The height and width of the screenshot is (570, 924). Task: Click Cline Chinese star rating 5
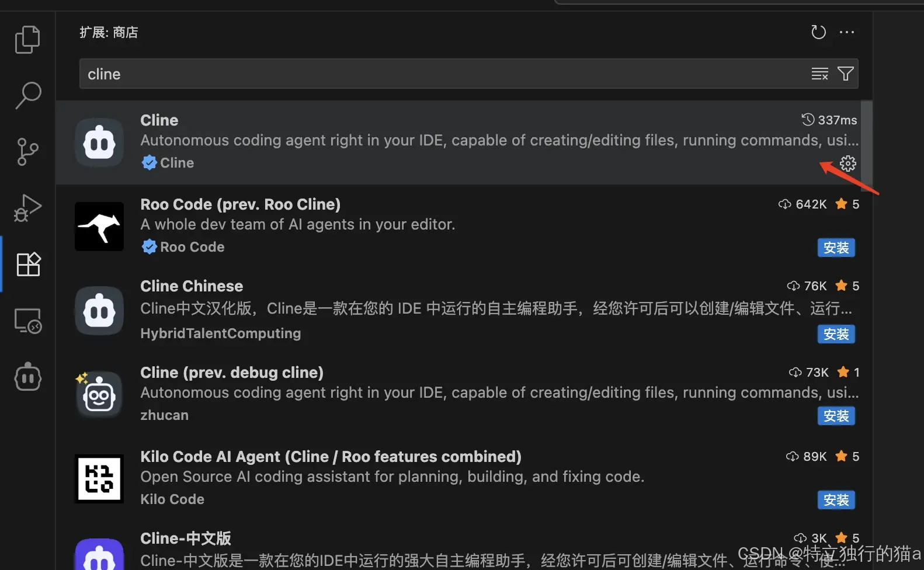point(847,286)
